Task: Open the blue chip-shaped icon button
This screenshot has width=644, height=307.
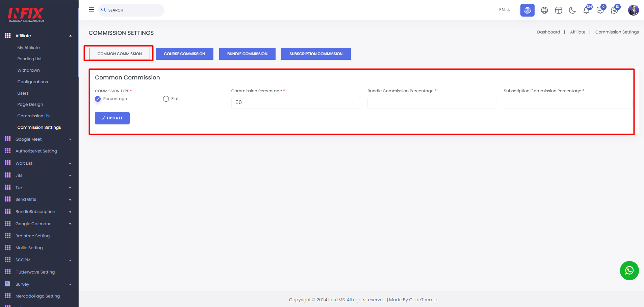Action: [527, 10]
